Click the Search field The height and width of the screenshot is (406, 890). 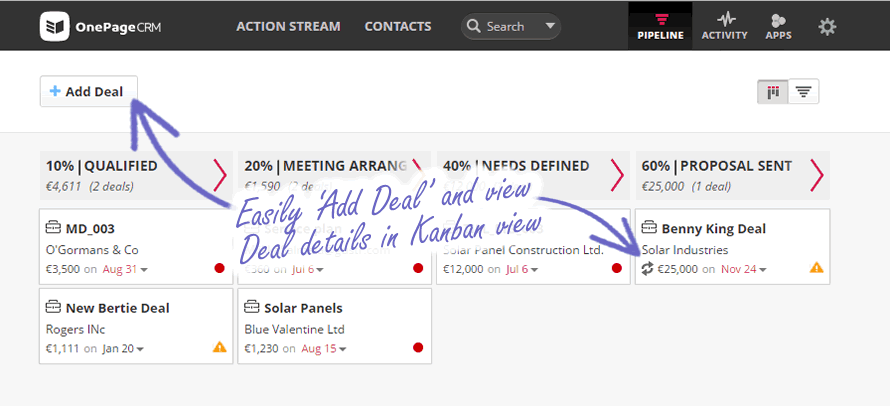tap(511, 27)
